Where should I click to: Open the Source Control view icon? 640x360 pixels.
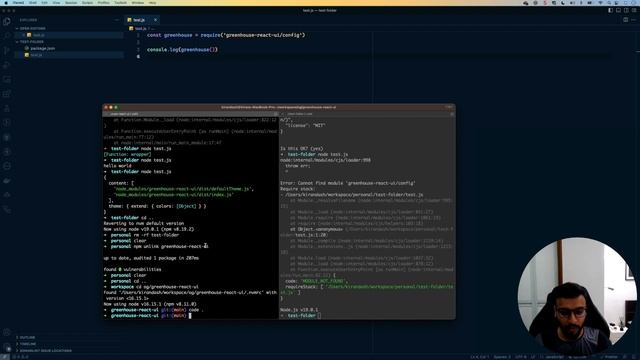[7, 50]
